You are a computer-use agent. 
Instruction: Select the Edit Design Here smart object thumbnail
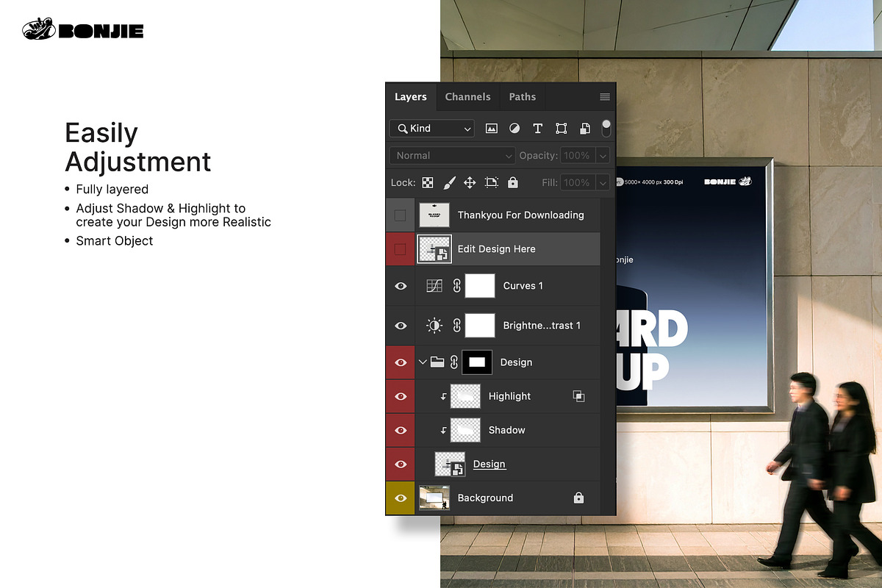(x=434, y=249)
